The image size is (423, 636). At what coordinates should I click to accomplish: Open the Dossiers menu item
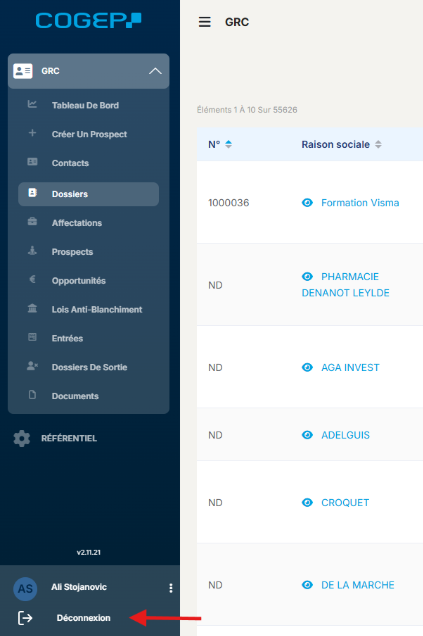[x=88, y=194]
